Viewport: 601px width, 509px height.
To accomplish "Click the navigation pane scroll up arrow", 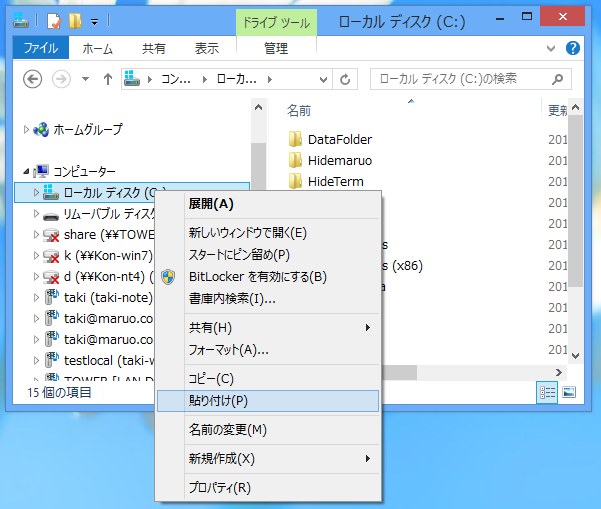I will point(259,107).
